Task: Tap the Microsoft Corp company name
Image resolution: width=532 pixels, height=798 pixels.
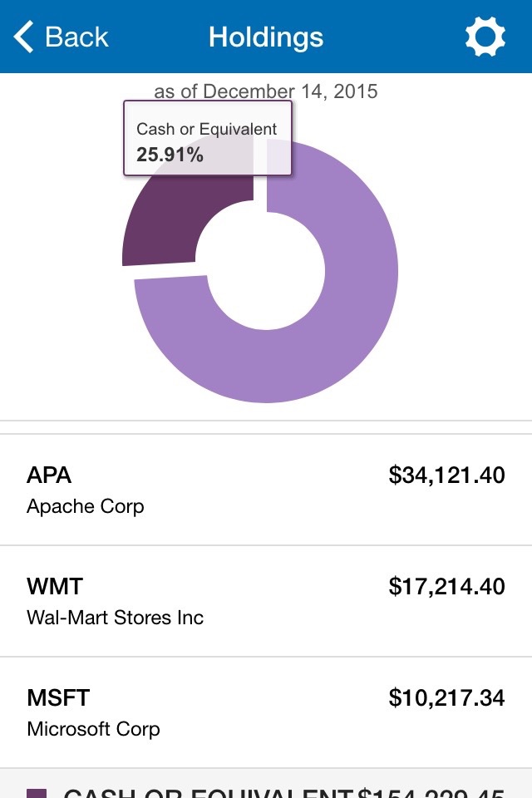Action: click(93, 729)
